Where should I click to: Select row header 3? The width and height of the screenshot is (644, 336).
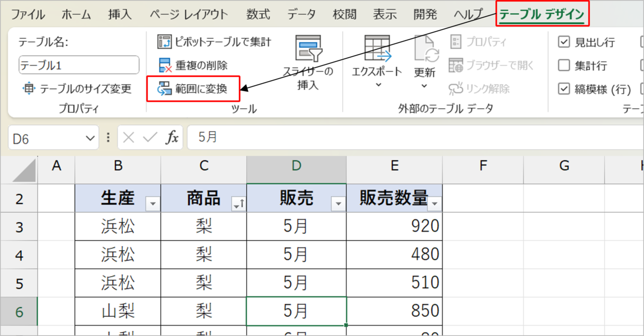point(19,227)
